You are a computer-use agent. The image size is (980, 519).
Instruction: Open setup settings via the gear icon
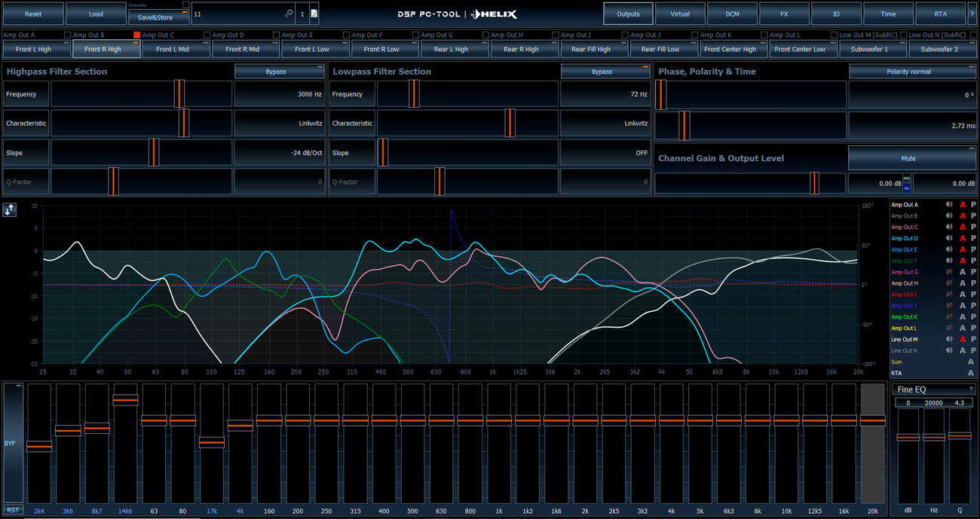289,14
